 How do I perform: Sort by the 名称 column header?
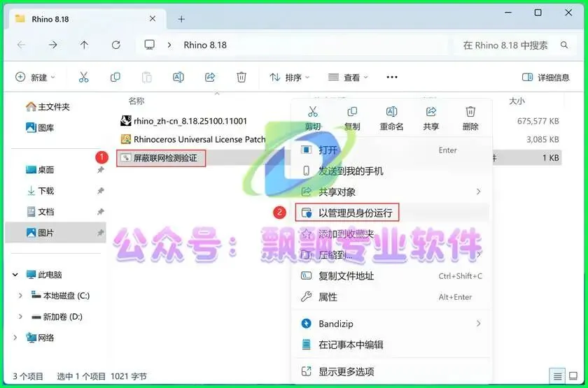(x=136, y=101)
